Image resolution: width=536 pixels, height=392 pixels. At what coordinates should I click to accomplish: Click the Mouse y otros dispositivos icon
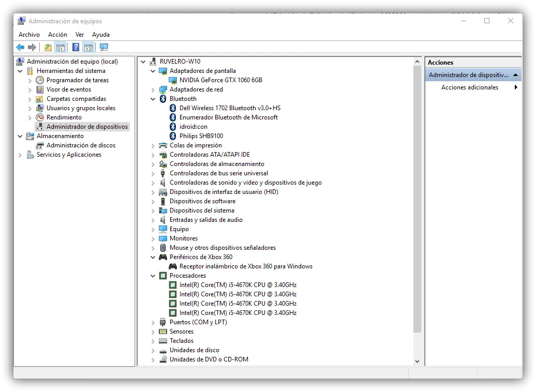click(x=163, y=248)
